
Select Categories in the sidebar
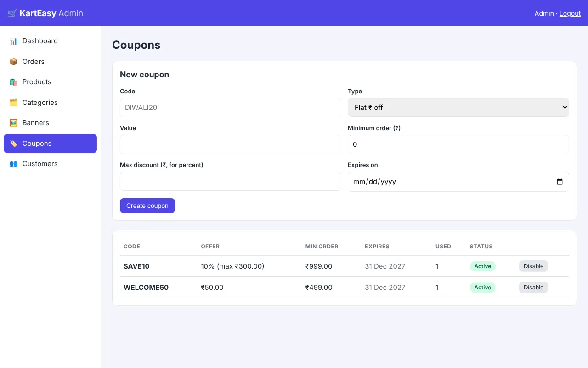tap(50, 103)
